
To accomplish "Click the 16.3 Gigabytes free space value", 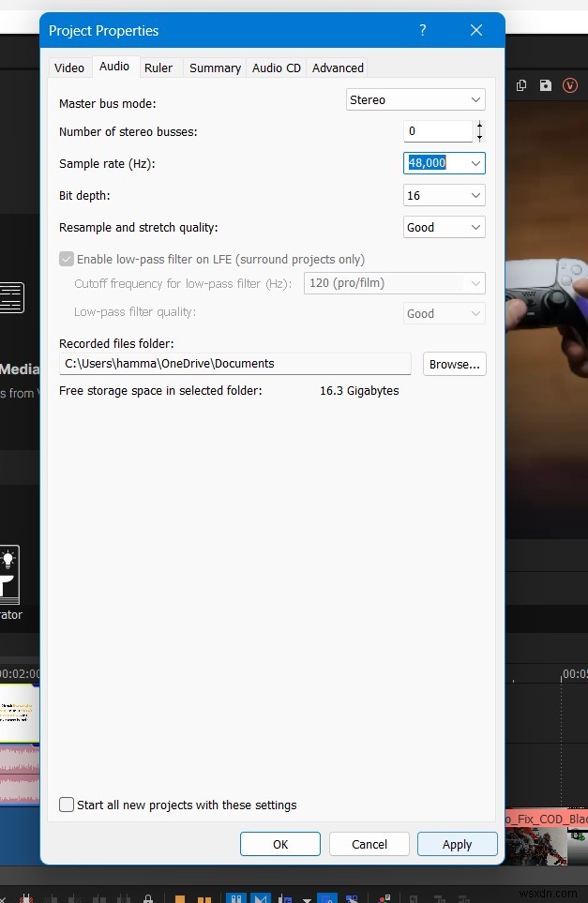I will pos(359,390).
